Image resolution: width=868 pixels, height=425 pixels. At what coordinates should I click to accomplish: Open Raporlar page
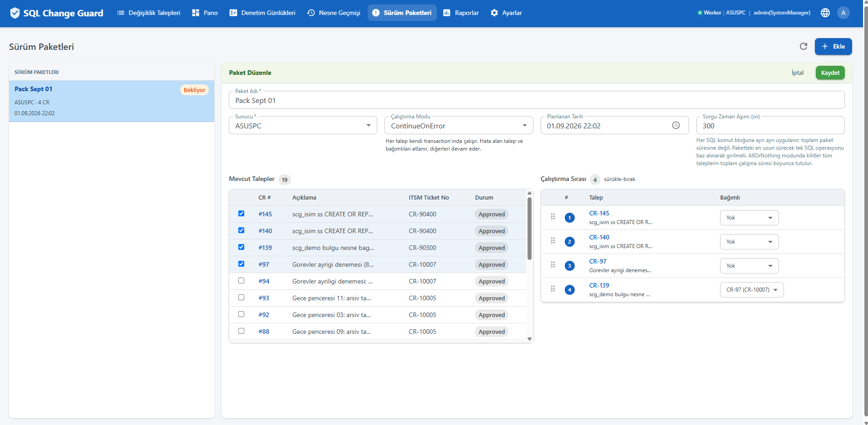[x=461, y=13]
